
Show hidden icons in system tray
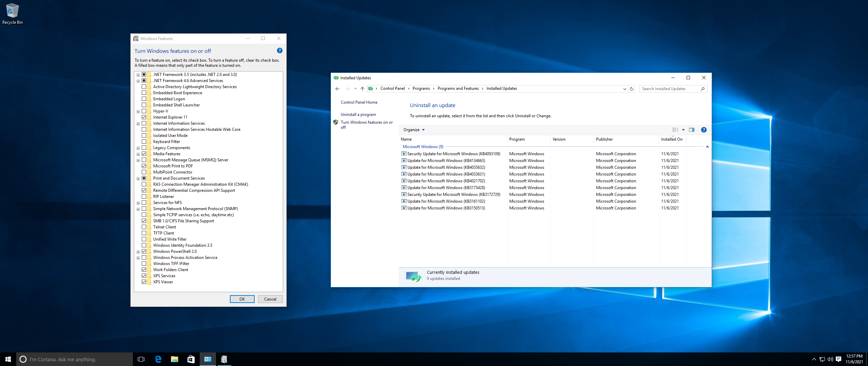click(814, 359)
